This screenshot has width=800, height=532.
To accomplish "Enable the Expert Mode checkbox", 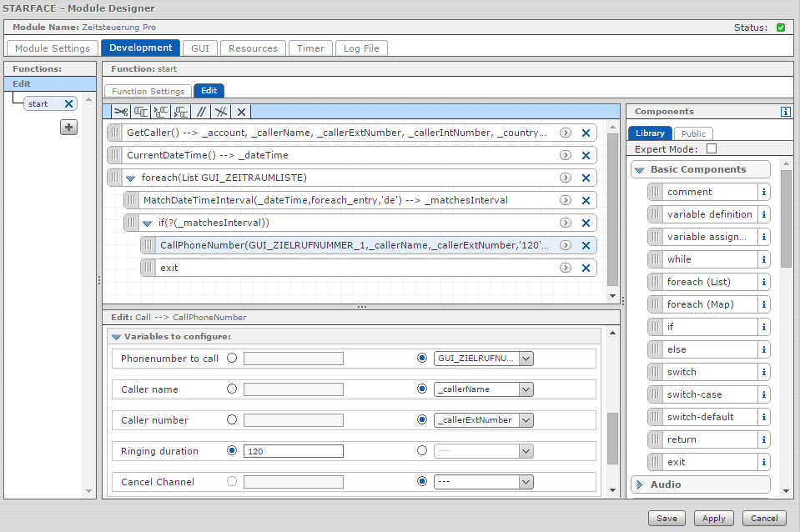I will pos(712,148).
